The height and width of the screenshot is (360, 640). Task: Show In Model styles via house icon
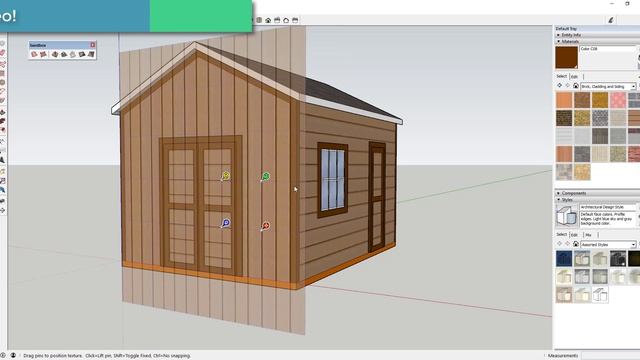tap(576, 244)
